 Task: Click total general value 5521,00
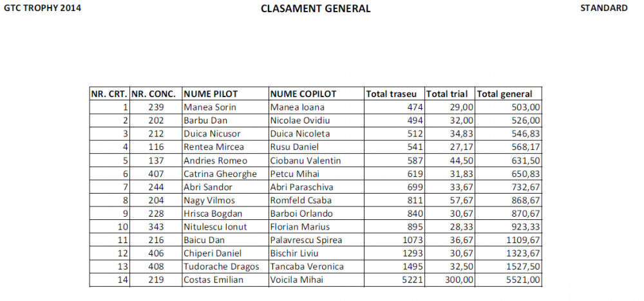(524, 280)
